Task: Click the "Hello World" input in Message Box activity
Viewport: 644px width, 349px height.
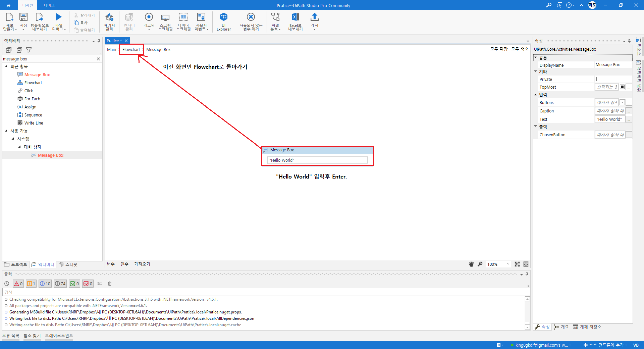Action: (x=317, y=160)
